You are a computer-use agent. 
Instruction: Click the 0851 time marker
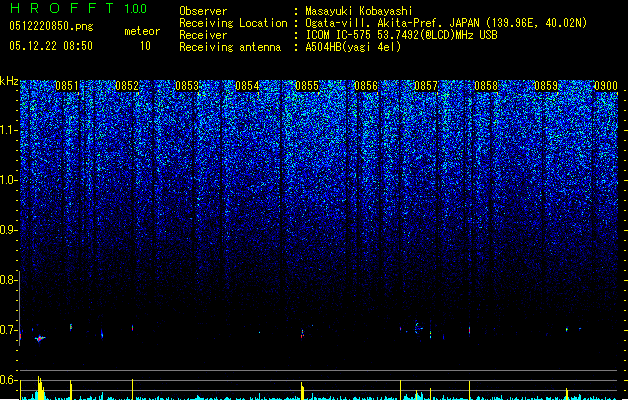point(67,86)
